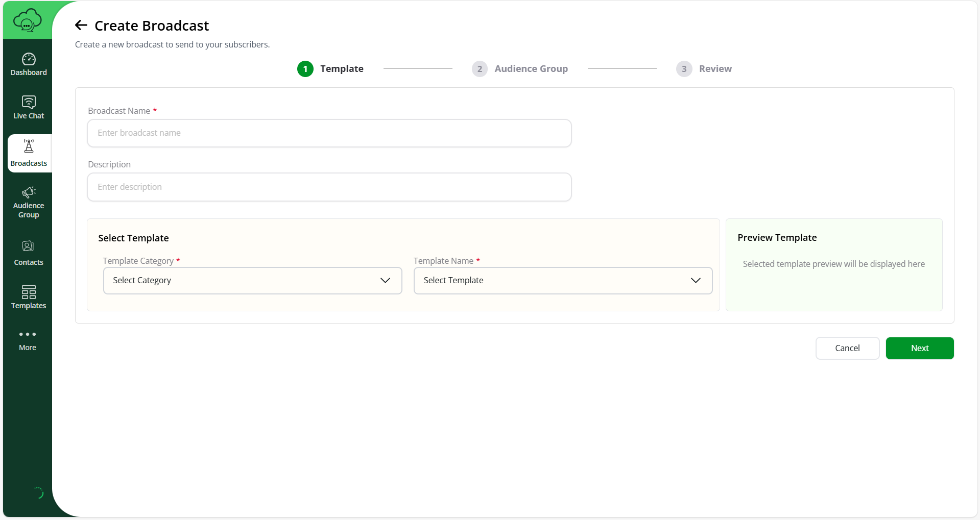The image size is (980, 520).
Task: Open the Select Category combo box
Action: click(x=253, y=281)
